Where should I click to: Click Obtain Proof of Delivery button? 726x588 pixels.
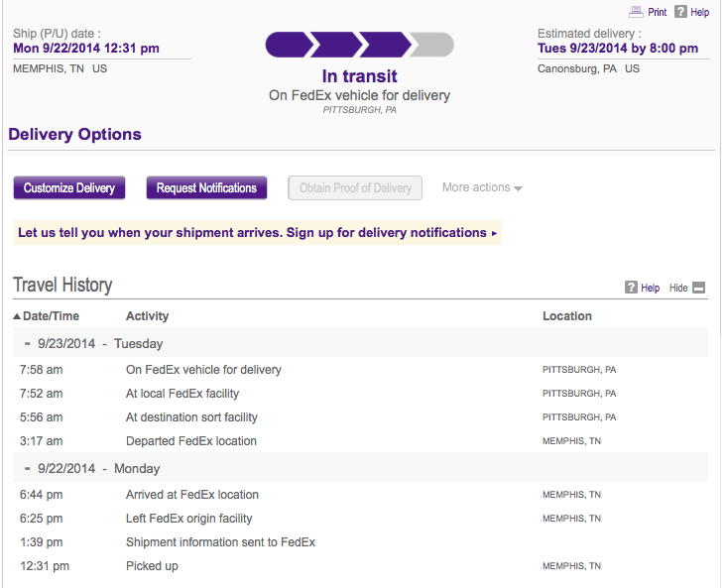355,187
